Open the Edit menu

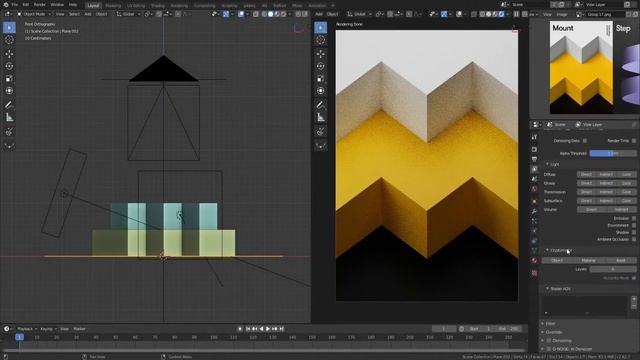[x=26, y=4]
